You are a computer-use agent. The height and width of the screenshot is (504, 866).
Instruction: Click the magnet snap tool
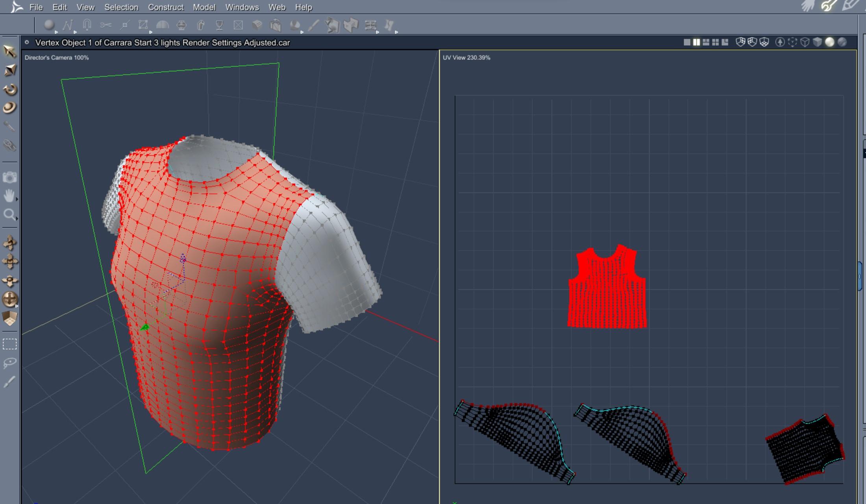point(87,25)
